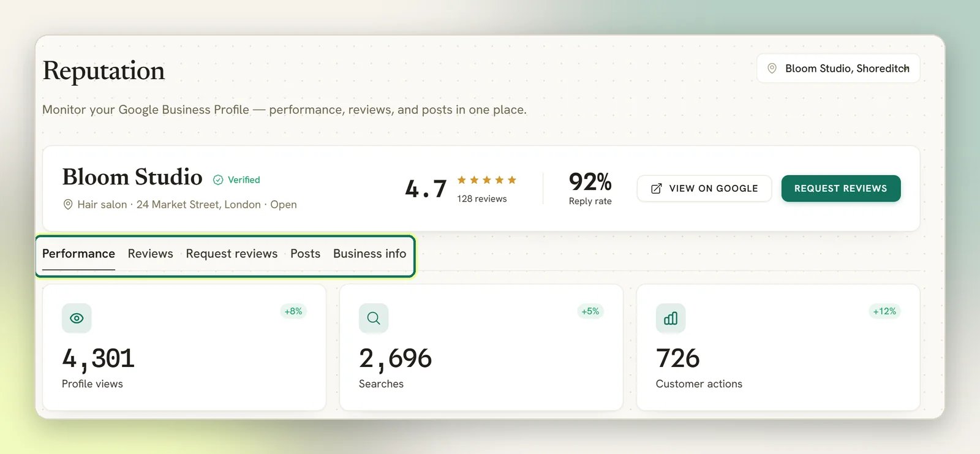Open the Business info tab
The image size is (980, 454).
point(369,254)
